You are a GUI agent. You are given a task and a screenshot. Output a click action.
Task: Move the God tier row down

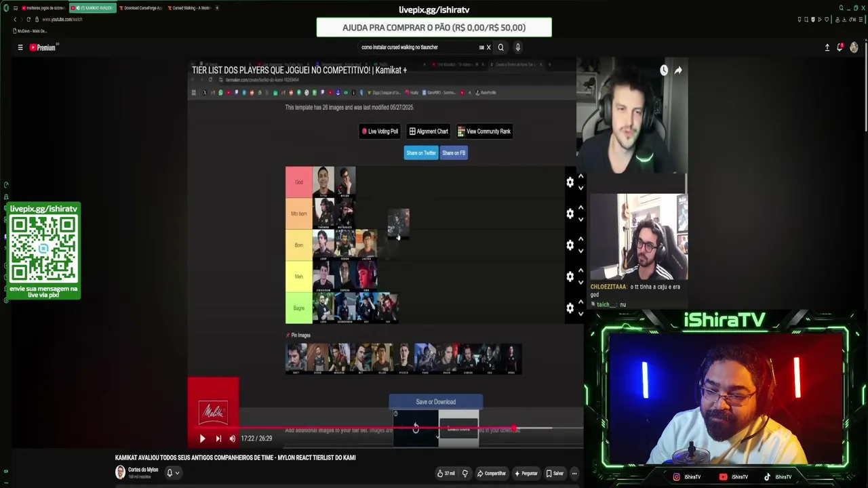(580, 188)
